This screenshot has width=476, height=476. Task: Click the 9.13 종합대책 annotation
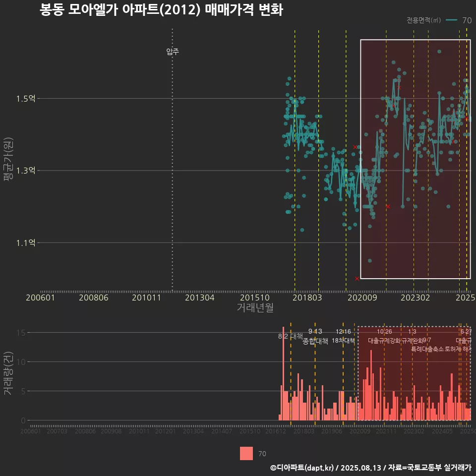315,336
